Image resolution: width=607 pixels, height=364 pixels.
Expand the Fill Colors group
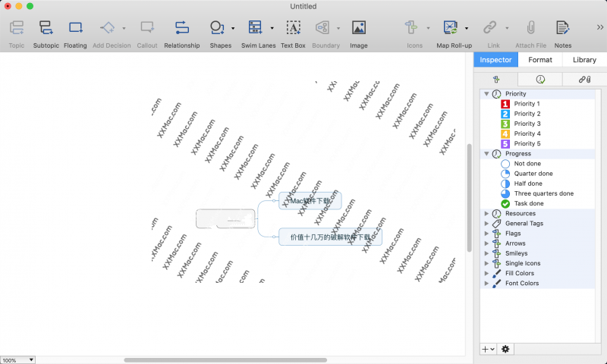click(x=486, y=274)
